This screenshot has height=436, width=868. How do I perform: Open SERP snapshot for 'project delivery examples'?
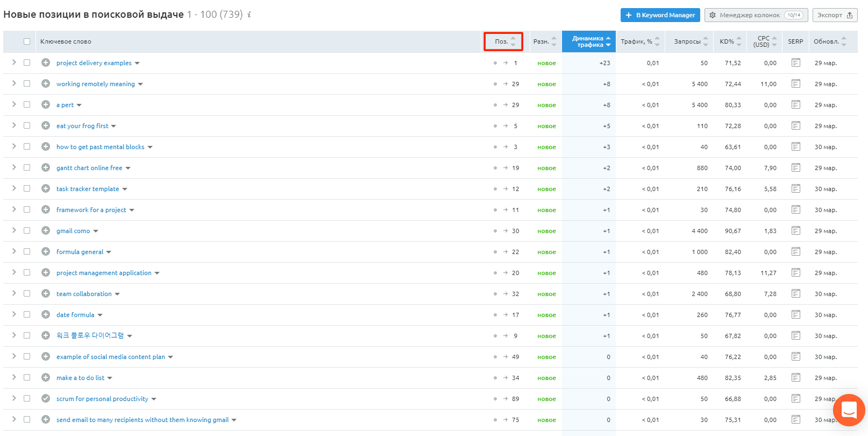click(795, 63)
